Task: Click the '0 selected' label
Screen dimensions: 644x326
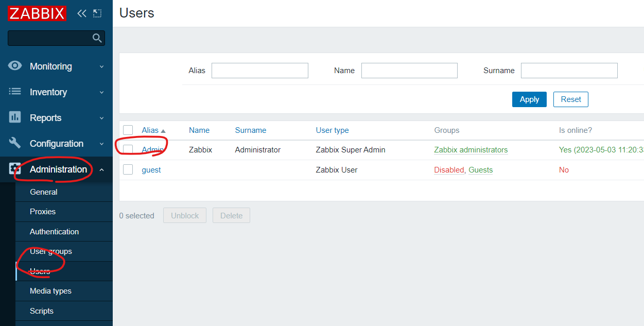Action: [137, 216]
